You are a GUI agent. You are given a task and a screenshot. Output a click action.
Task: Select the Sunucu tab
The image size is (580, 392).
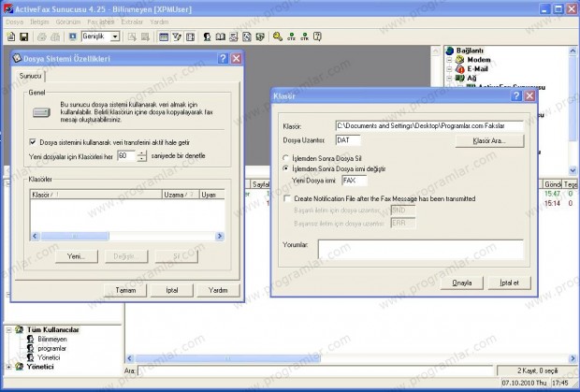tap(30, 76)
